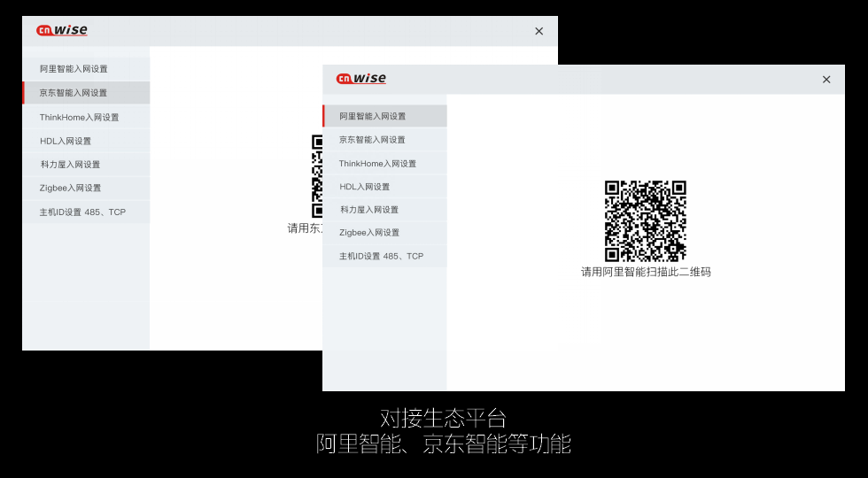Select 科力屋入网设置 in the front window
The height and width of the screenshot is (478, 868).
(x=369, y=210)
